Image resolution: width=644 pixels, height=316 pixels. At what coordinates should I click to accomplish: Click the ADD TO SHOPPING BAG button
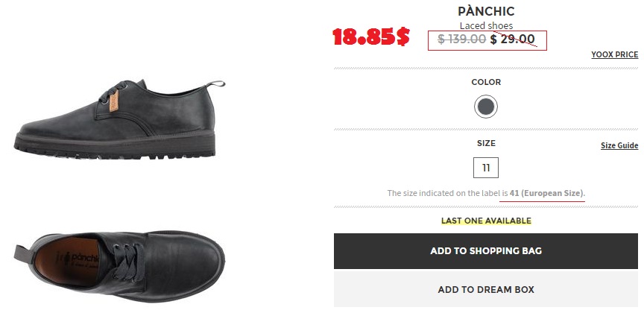486,251
